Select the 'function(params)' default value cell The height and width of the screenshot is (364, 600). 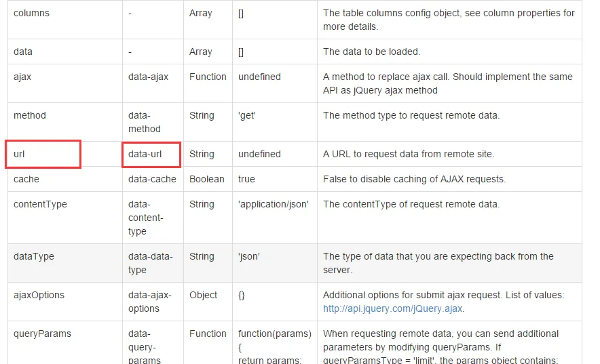274,333
